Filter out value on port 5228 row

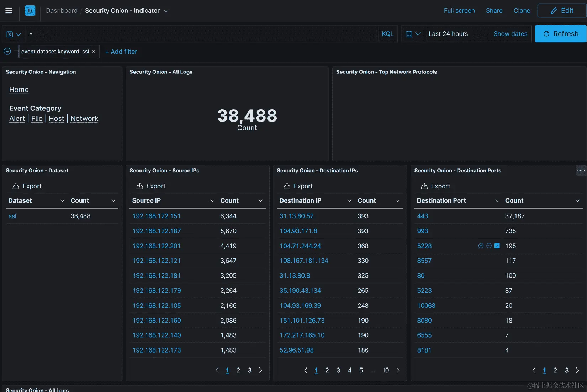(489, 246)
